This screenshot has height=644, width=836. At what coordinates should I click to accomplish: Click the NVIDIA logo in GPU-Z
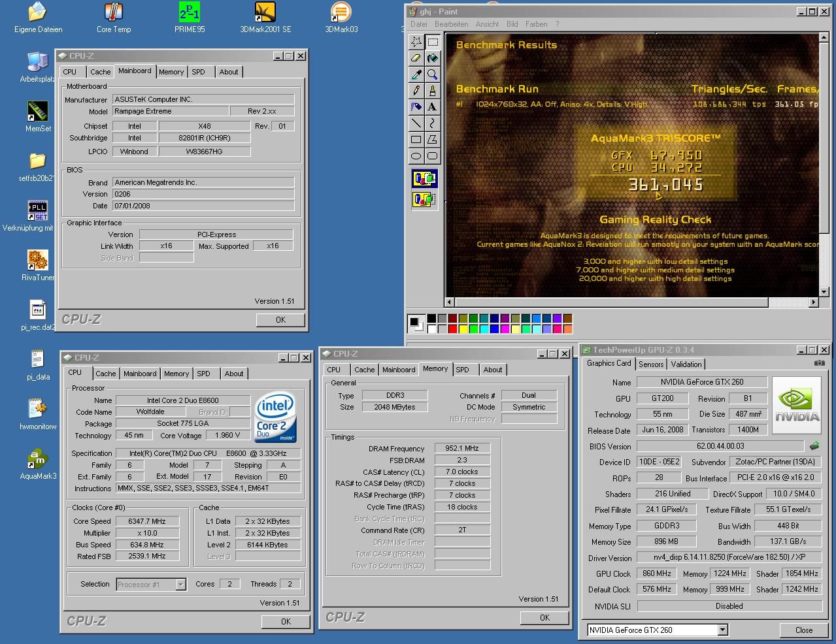[796, 405]
